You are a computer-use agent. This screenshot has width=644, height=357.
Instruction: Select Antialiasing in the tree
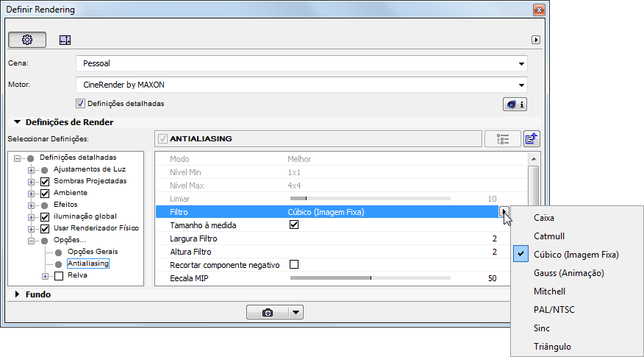coord(88,264)
